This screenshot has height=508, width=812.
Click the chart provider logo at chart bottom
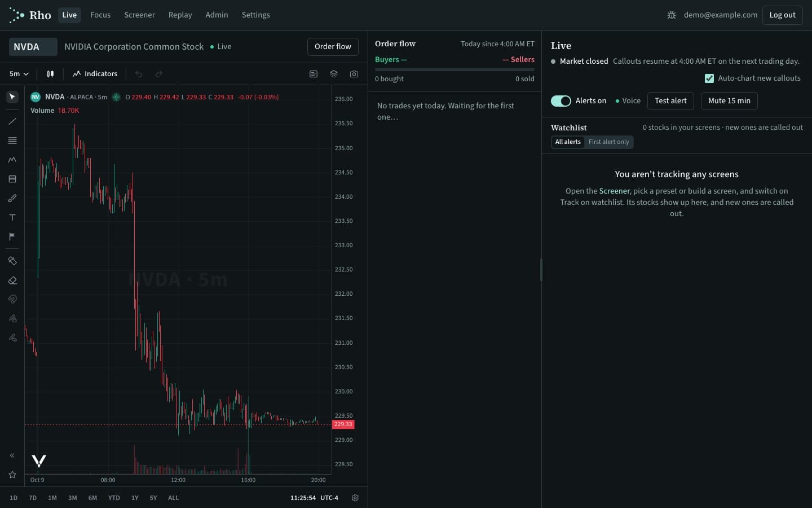[x=39, y=461]
